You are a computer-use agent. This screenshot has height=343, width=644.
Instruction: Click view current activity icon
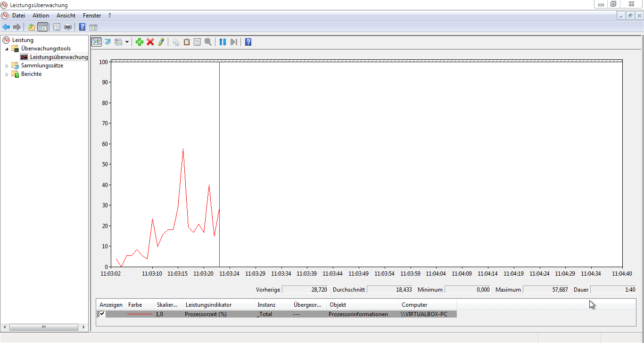tap(96, 42)
